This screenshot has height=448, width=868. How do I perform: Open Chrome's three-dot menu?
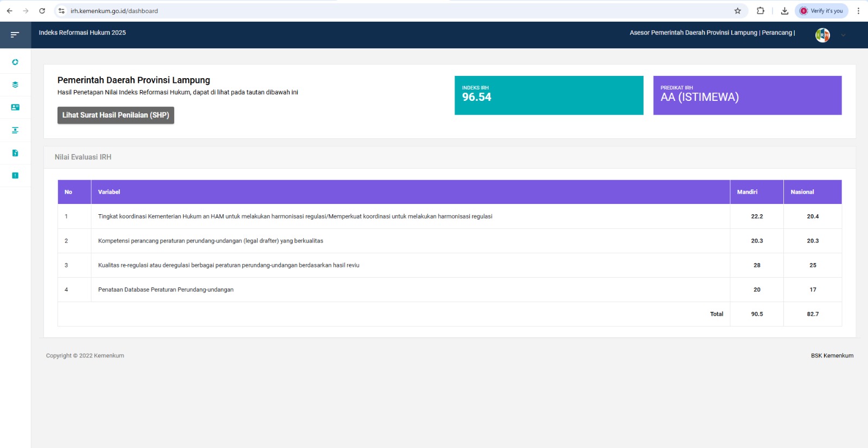tap(858, 11)
